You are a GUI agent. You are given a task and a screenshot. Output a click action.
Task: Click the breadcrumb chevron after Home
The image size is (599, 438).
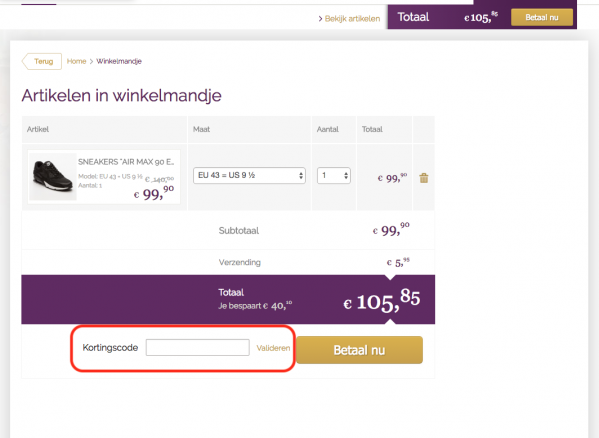(x=91, y=61)
